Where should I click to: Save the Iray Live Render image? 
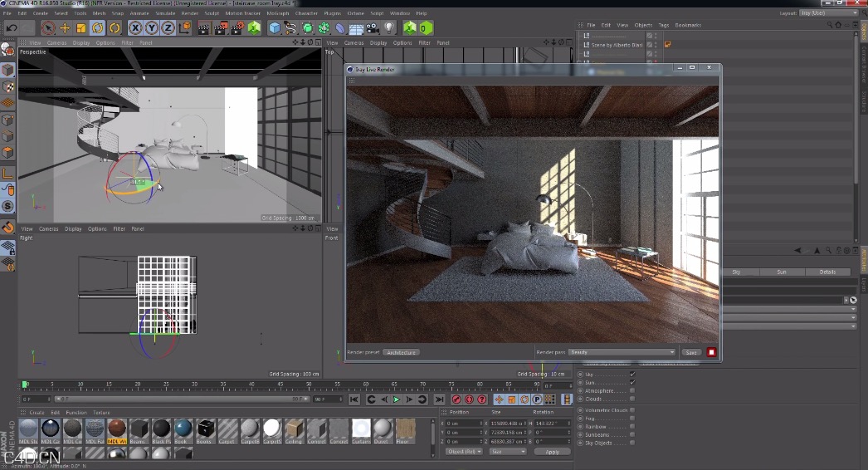click(x=691, y=352)
